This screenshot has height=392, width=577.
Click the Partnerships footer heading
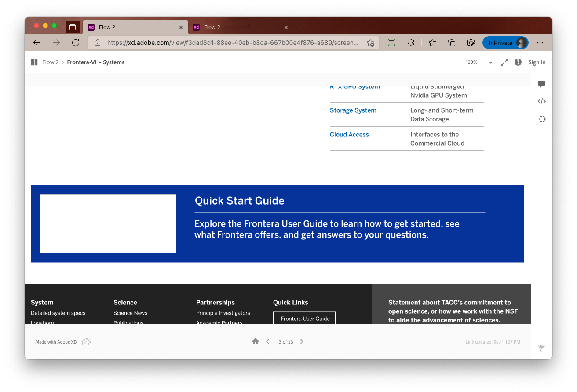(x=215, y=303)
